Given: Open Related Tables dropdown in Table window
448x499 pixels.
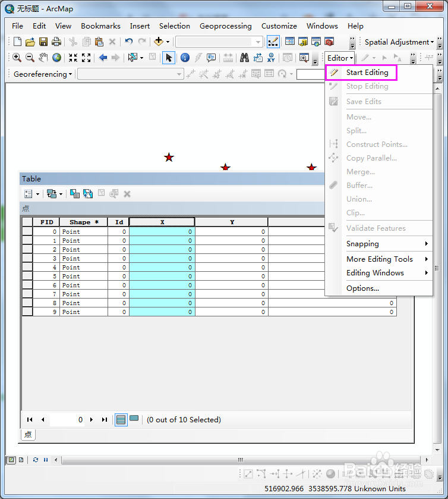Looking at the screenshot, I should [55, 193].
